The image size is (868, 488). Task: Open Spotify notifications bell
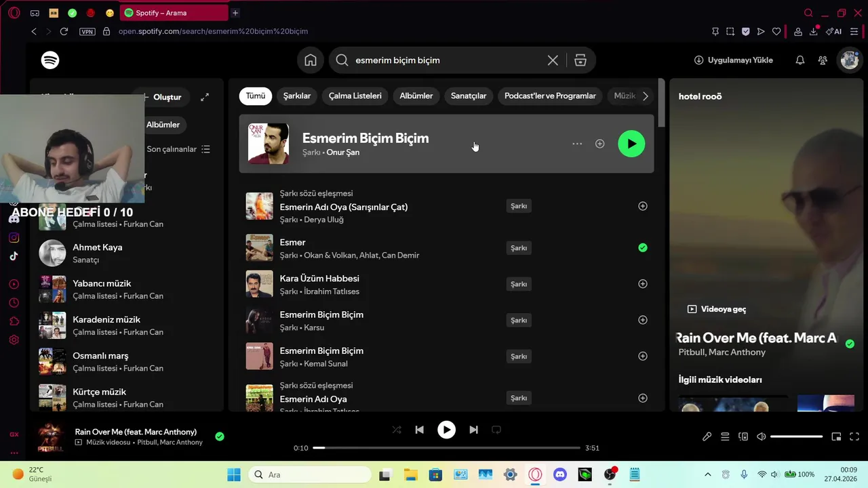pos(800,60)
